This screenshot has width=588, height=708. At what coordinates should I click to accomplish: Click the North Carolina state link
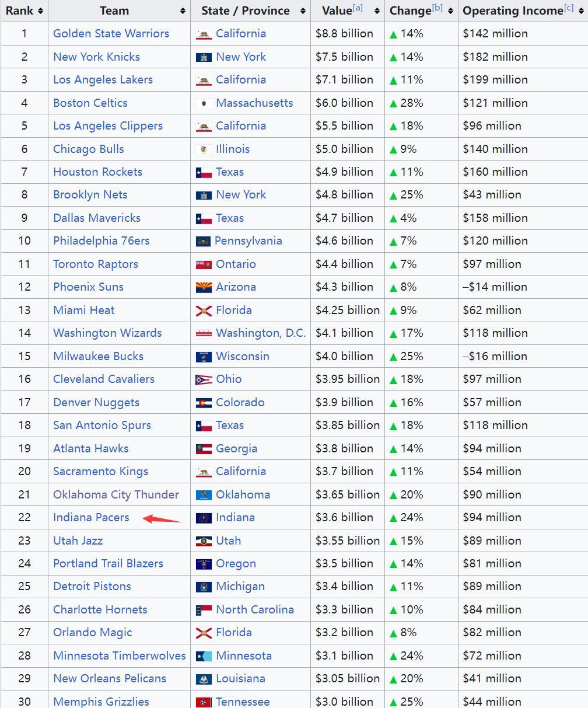tap(254, 610)
